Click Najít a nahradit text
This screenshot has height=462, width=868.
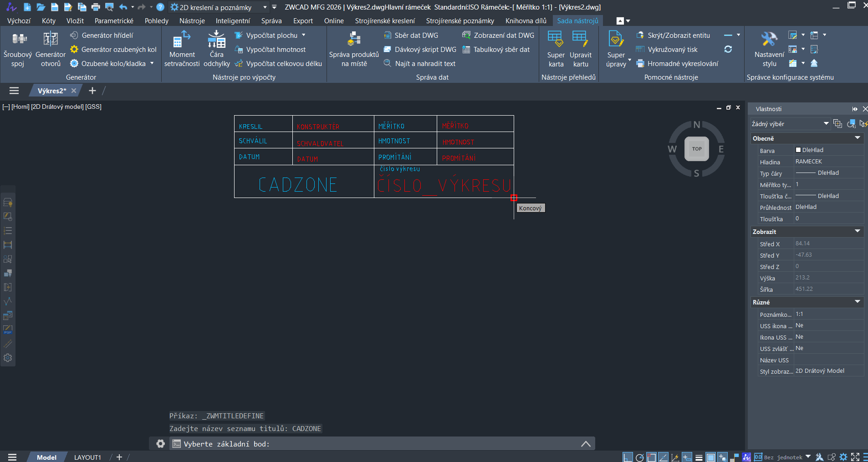tap(424, 64)
